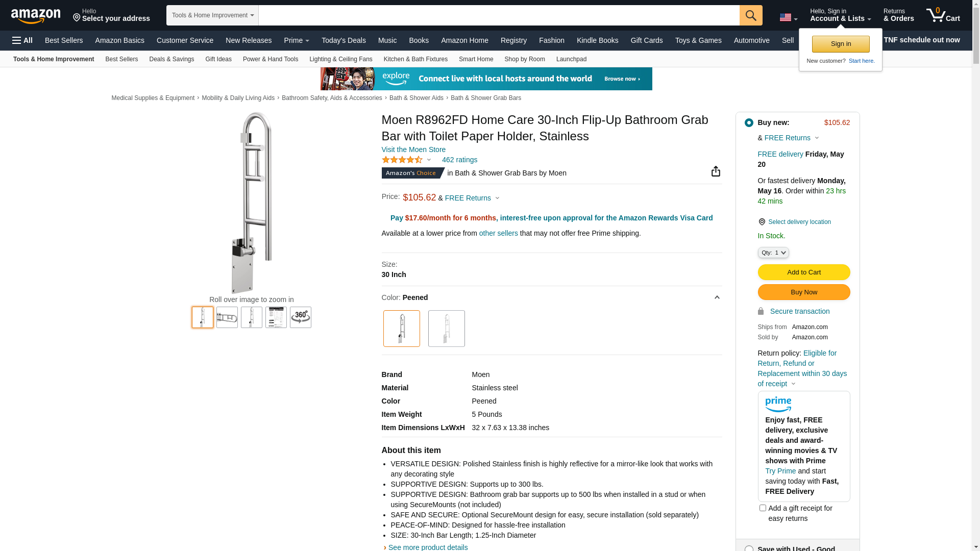
Task: Open Today's Deals in navigation bar
Action: click(344, 40)
